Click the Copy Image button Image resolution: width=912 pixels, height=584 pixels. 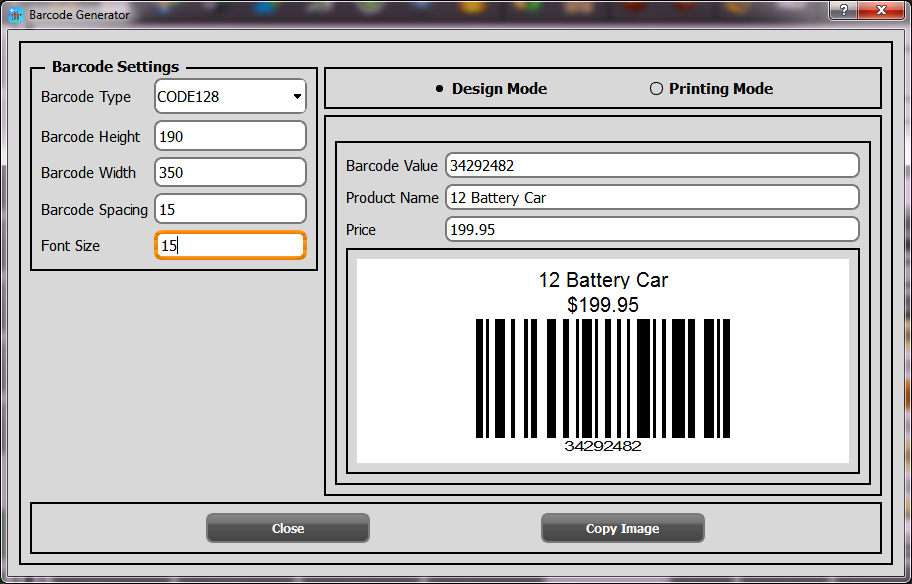pyautogui.click(x=622, y=528)
